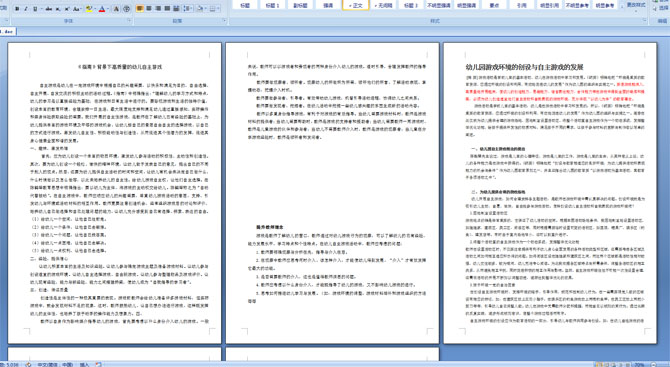Viewport: 670px width, 367px height.
Task: Apply red font color button
Action: click(102, 9)
